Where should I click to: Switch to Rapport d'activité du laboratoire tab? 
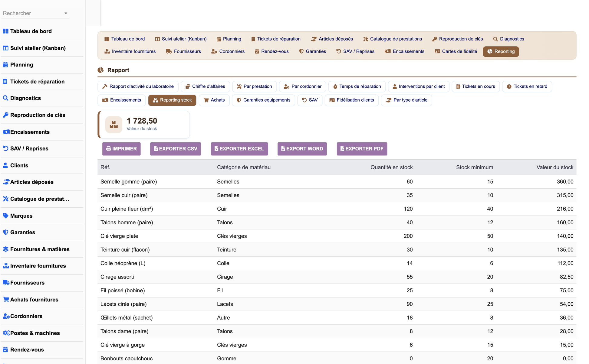138,86
